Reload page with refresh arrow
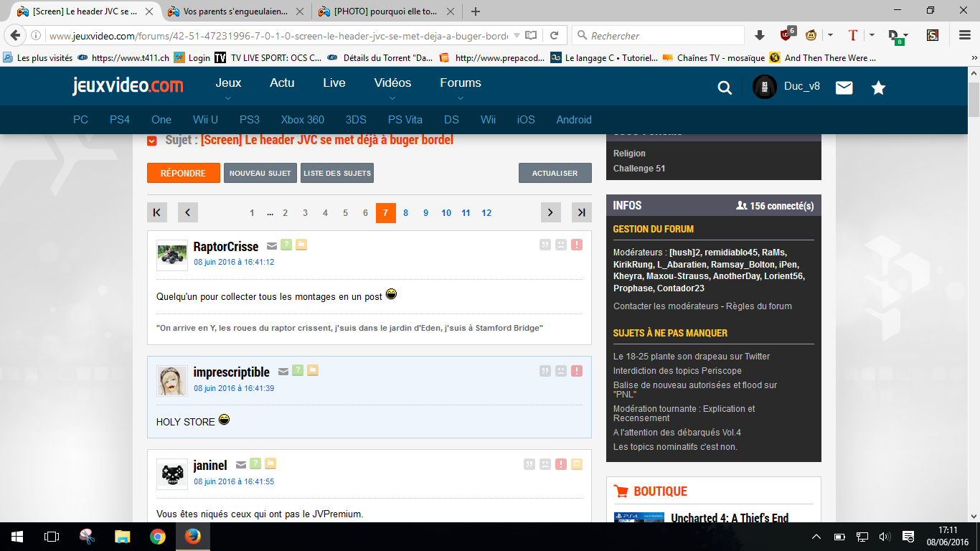Image resolution: width=980 pixels, height=551 pixels. [x=555, y=35]
